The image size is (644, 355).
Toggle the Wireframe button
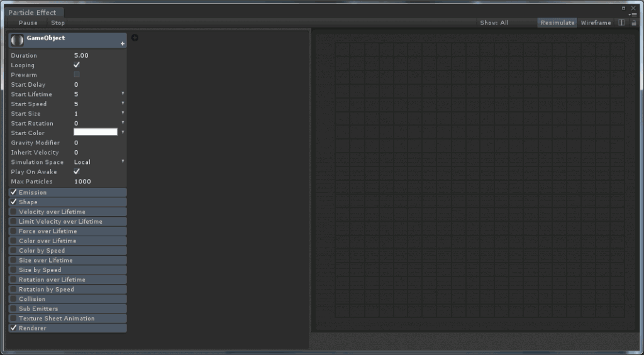(596, 23)
